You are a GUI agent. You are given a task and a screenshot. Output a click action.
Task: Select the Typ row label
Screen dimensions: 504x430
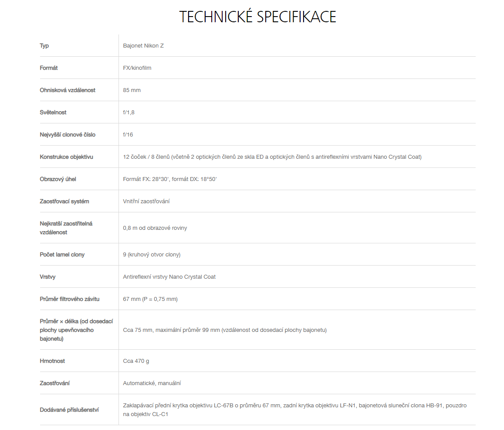tap(44, 46)
